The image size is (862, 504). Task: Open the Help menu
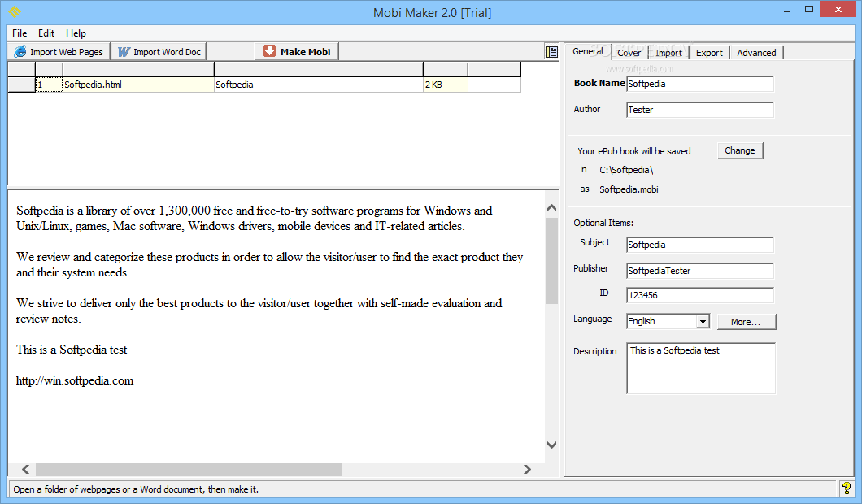click(x=76, y=33)
